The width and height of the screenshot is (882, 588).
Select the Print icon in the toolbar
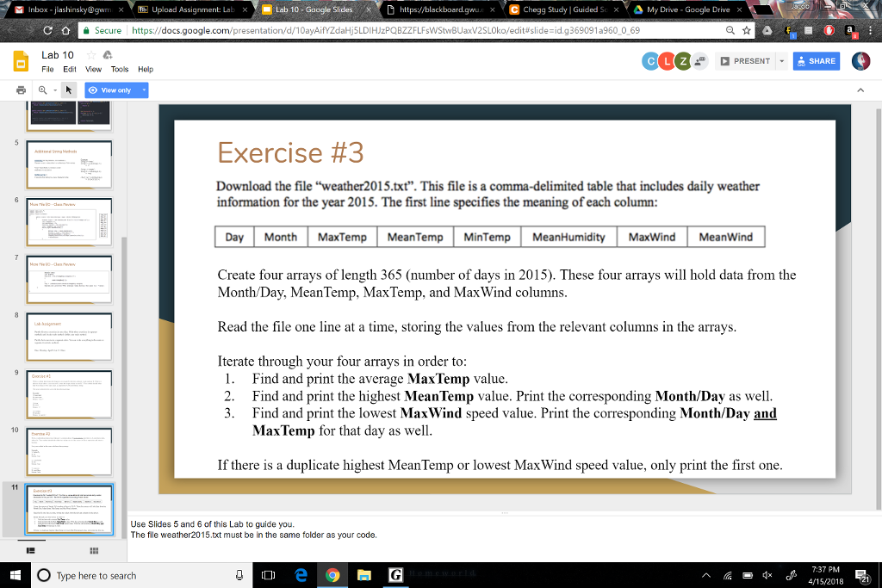(22, 90)
